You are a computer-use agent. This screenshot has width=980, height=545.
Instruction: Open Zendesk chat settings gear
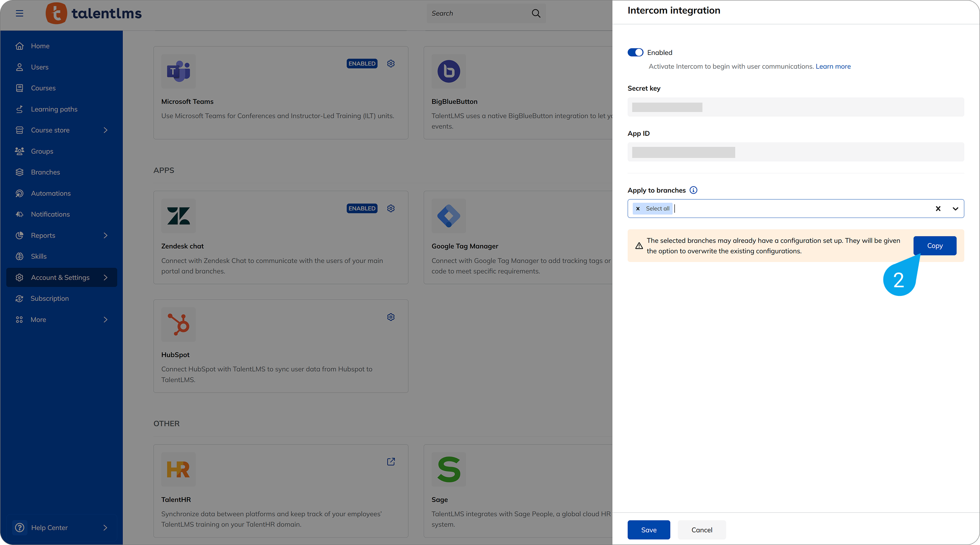pos(391,208)
